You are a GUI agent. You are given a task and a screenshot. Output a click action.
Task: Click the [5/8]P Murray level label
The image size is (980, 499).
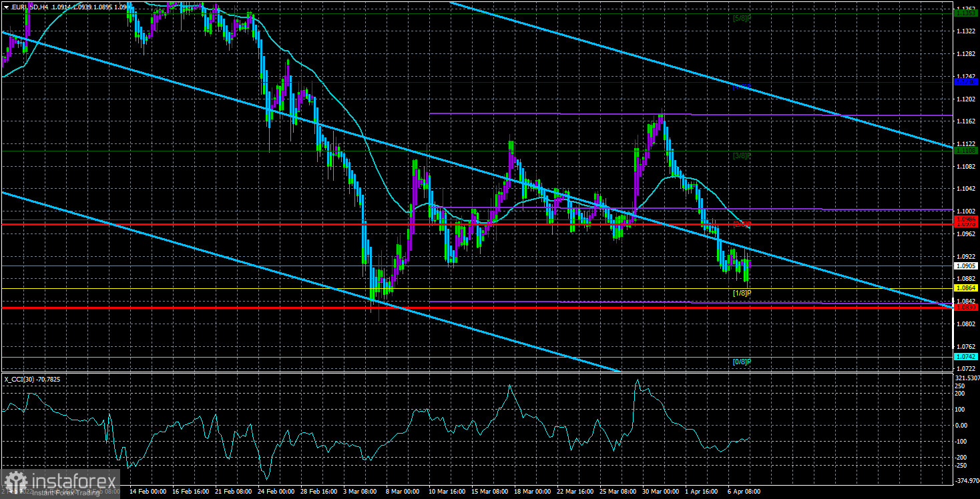[x=742, y=18]
